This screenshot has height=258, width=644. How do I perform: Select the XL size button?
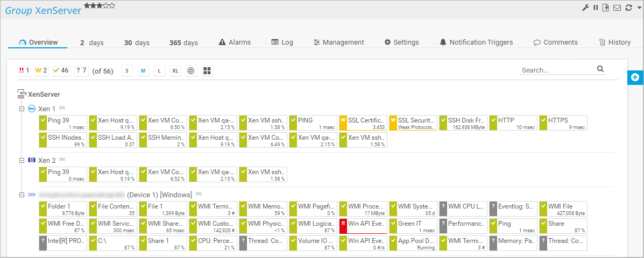(175, 71)
